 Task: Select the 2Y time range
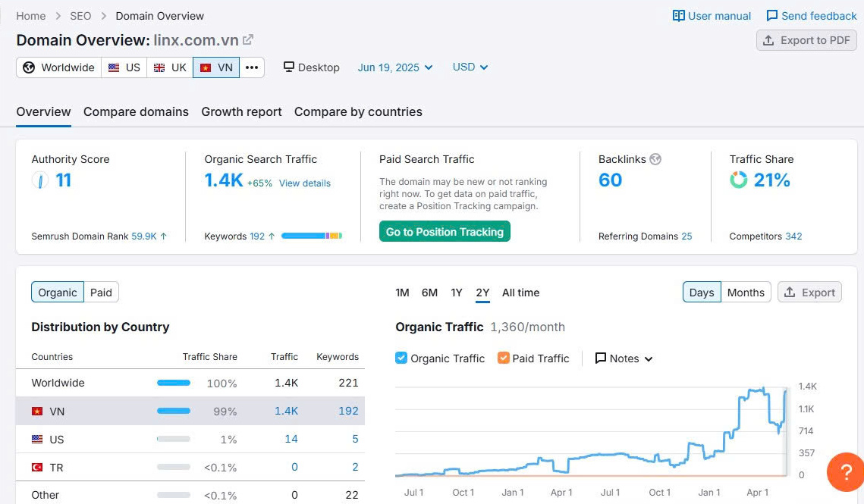482,293
